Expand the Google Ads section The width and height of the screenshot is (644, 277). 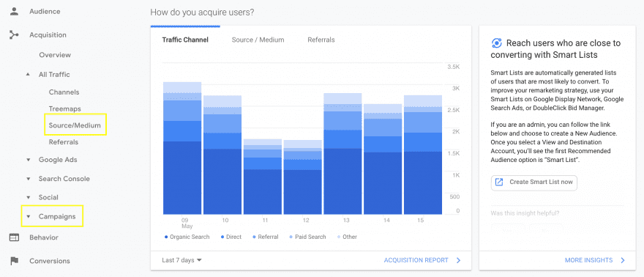(29, 160)
